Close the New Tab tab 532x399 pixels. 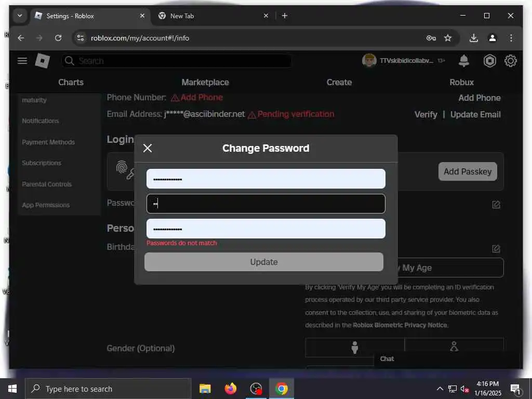pos(266,16)
